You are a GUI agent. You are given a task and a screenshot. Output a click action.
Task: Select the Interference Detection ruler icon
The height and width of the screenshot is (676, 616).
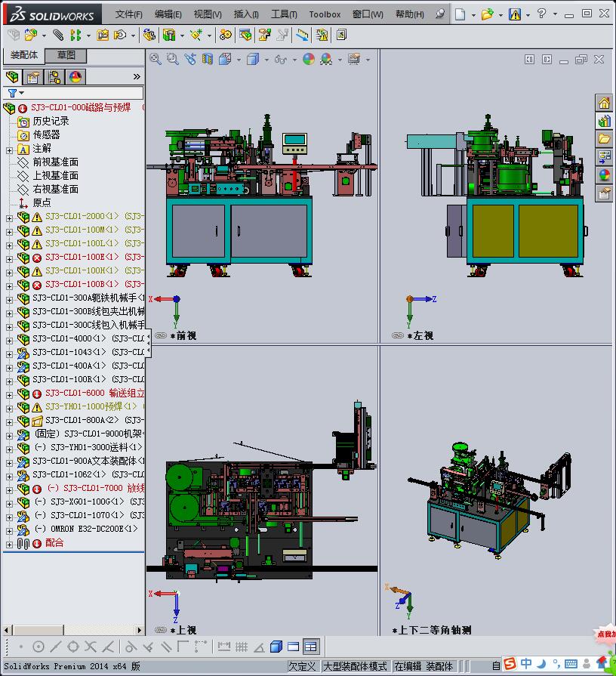click(x=303, y=35)
